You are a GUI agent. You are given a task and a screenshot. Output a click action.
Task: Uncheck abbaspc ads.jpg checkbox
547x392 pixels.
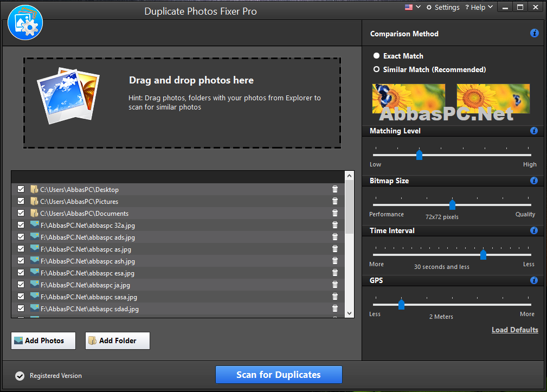pos(21,237)
